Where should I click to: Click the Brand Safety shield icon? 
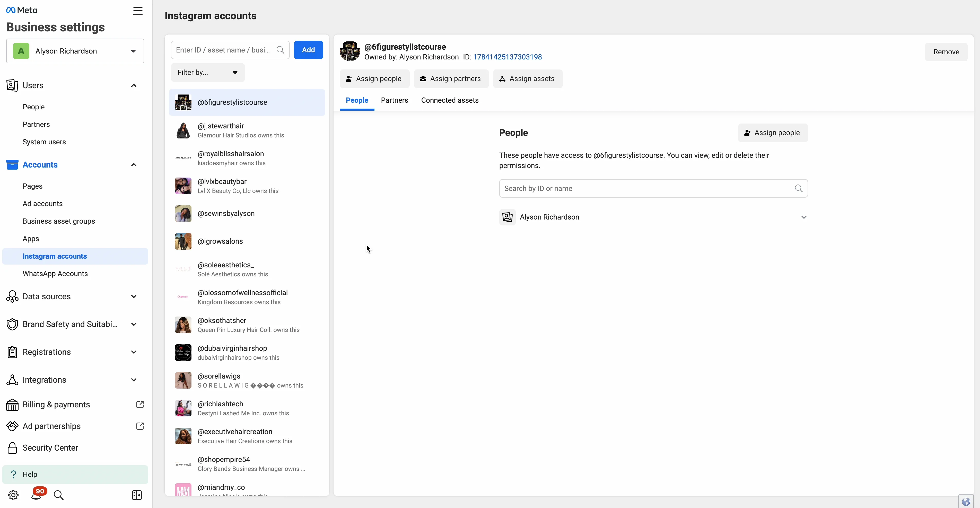[x=13, y=324]
